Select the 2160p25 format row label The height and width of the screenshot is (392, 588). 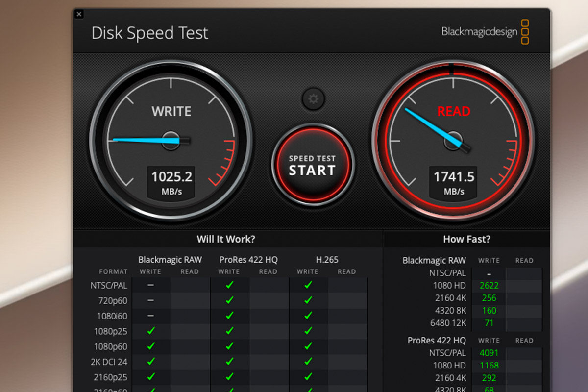(x=110, y=378)
